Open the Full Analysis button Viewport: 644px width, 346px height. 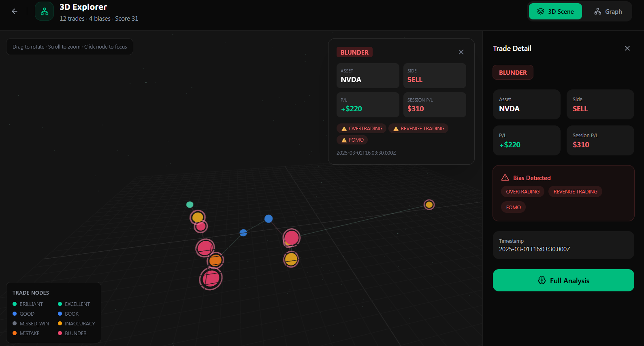point(563,280)
